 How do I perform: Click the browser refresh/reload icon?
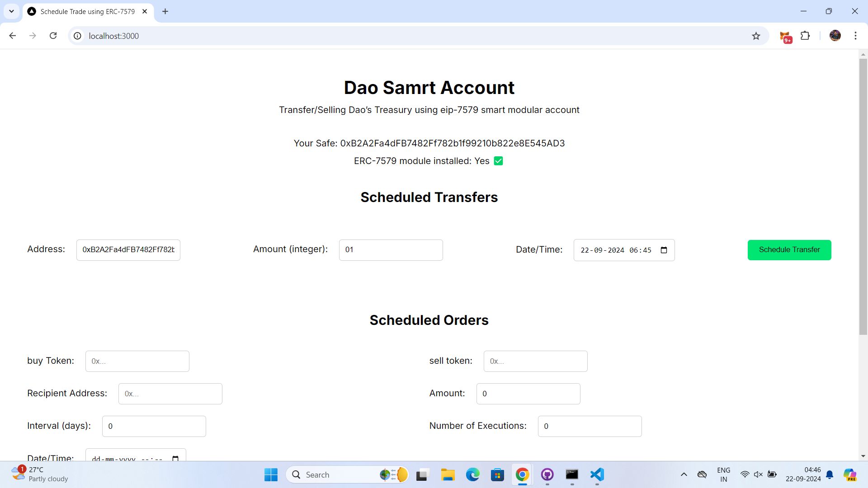click(x=53, y=36)
